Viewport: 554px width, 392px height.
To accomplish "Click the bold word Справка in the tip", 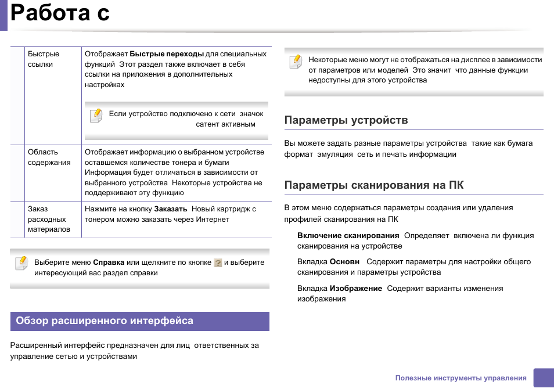I will click(x=109, y=262).
